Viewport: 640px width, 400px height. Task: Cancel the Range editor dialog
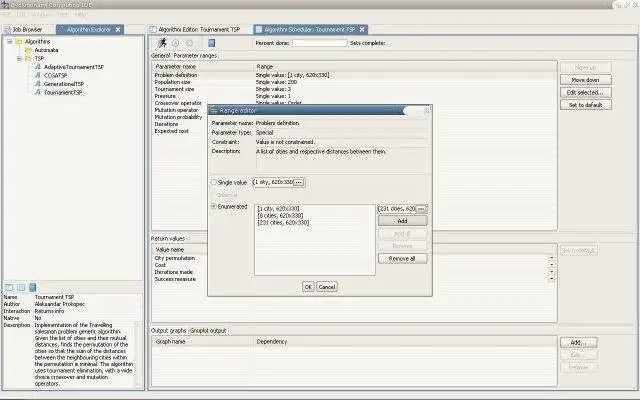(x=327, y=287)
